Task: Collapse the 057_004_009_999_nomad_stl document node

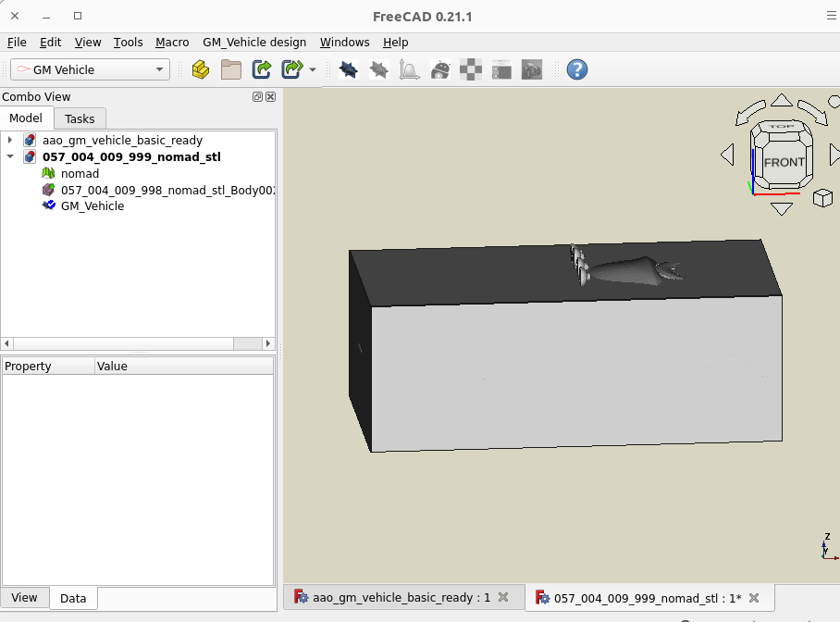Action: [9, 157]
